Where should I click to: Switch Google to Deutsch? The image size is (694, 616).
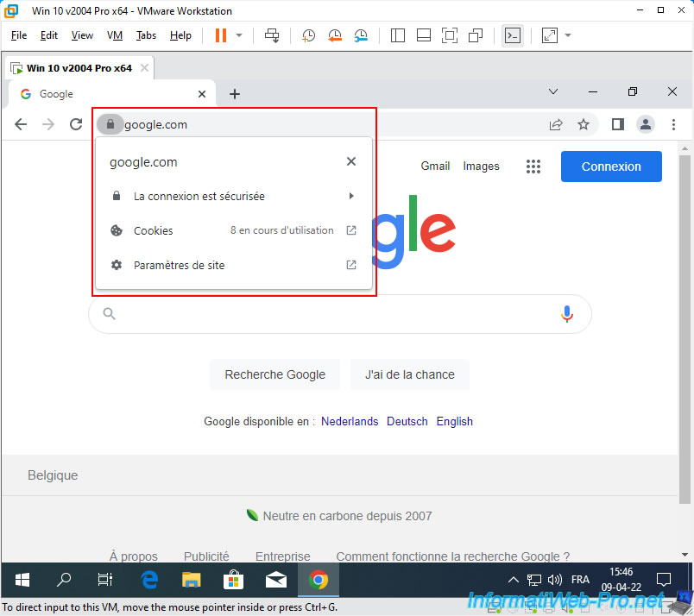[x=407, y=421]
